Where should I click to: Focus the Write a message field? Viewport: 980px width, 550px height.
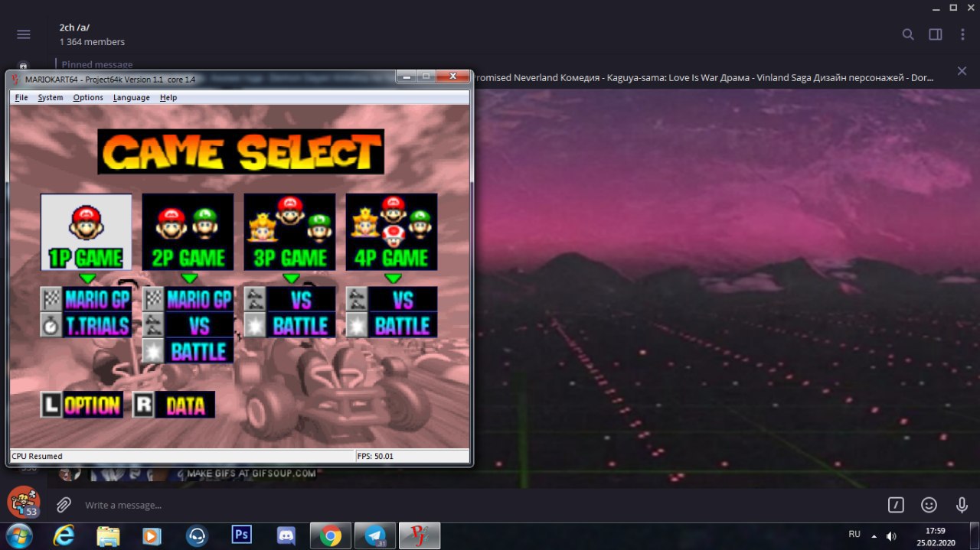pos(479,505)
